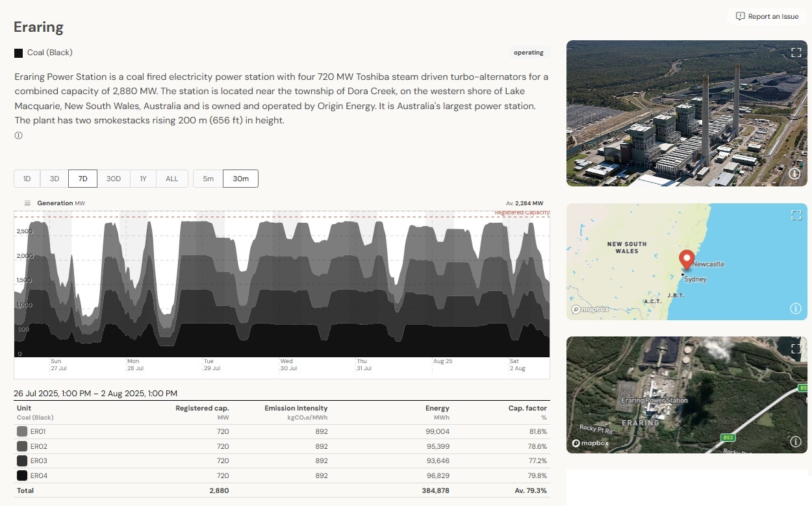Switch to 30D time range
This screenshot has height=506, width=812.
coord(114,179)
